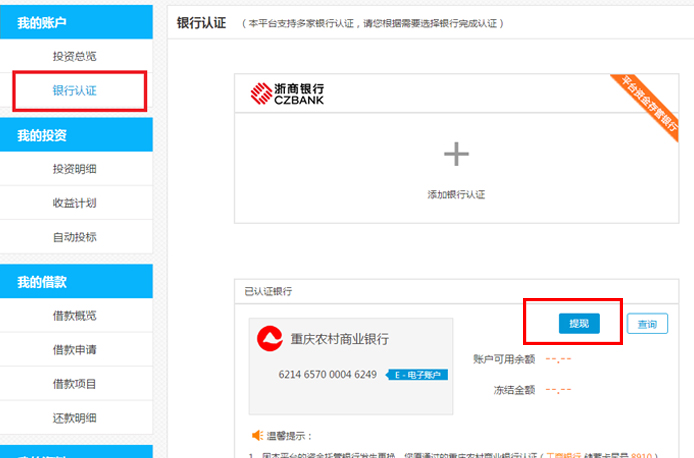Click the plus icon to add bank
Screen dimensions: 694x458
pos(456,154)
